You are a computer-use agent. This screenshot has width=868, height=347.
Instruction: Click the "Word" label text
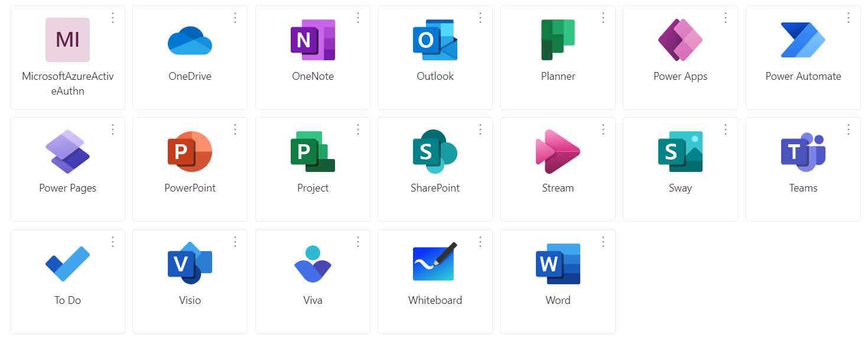558,300
